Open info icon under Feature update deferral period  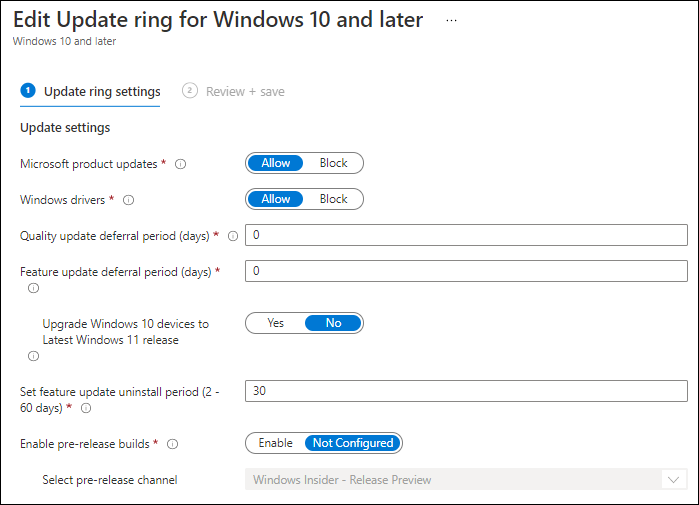click(x=33, y=288)
